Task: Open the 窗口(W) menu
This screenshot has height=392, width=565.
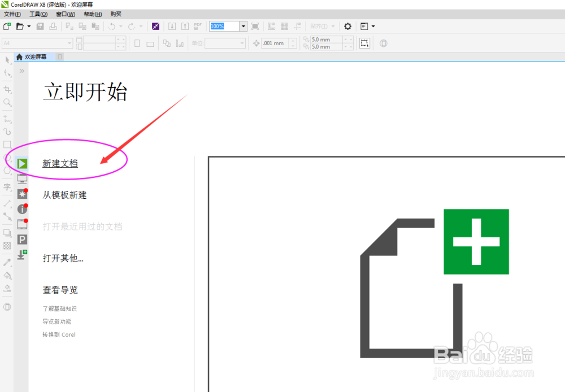Action: (x=66, y=14)
